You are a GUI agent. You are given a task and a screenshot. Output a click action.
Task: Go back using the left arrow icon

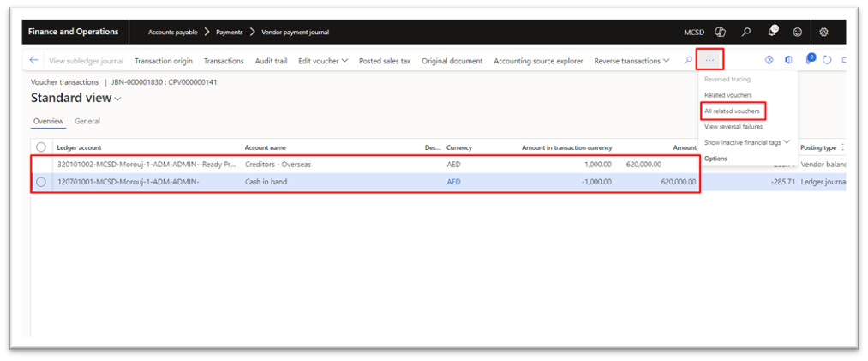pos(33,60)
